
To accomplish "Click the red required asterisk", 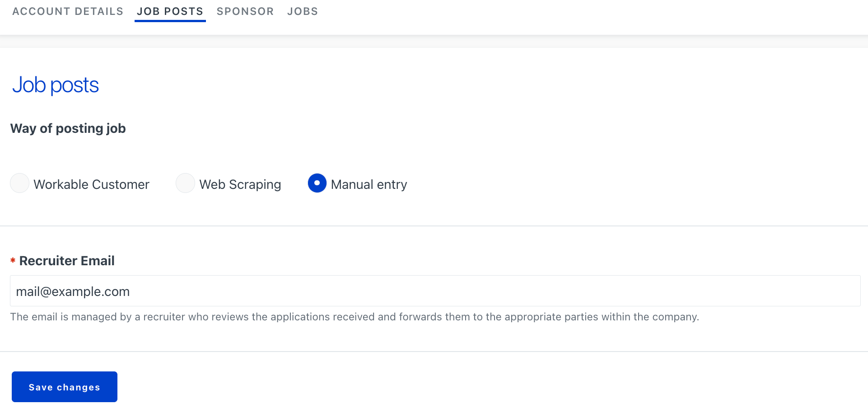I will (x=13, y=260).
